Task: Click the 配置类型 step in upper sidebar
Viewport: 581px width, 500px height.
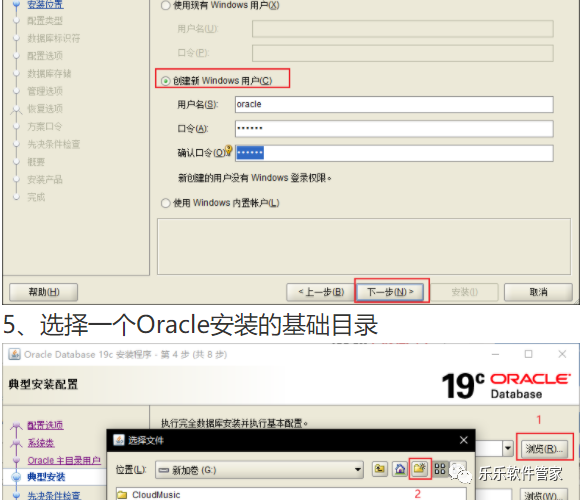Action: 45,21
